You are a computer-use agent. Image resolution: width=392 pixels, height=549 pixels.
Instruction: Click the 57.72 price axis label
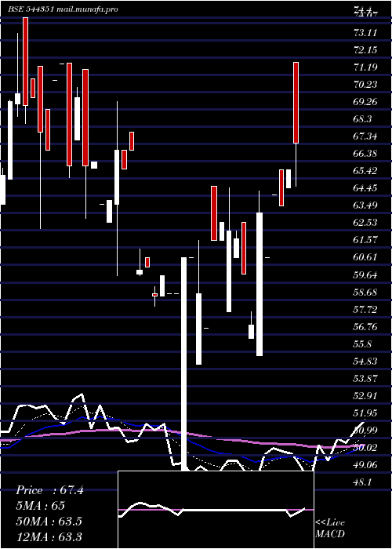pos(365,310)
